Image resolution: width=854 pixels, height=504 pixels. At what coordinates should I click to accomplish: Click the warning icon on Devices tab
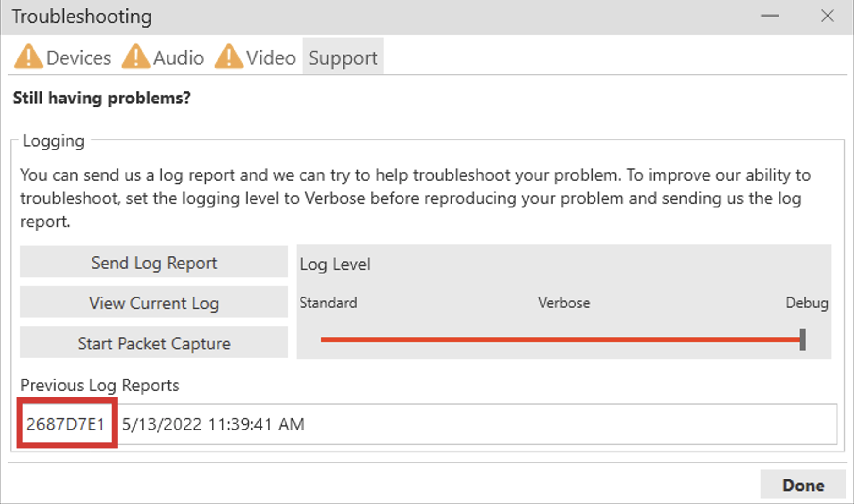tap(29, 57)
